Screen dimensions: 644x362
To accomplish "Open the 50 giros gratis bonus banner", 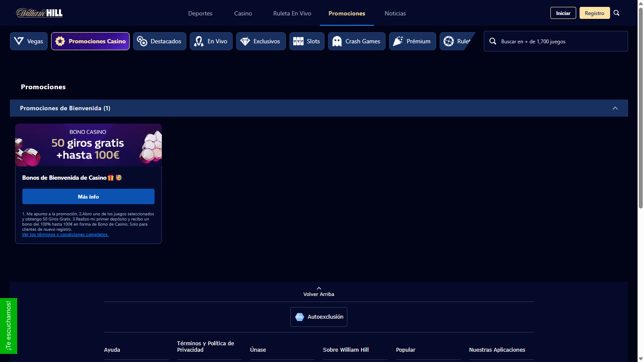I will click(x=88, y=145).
